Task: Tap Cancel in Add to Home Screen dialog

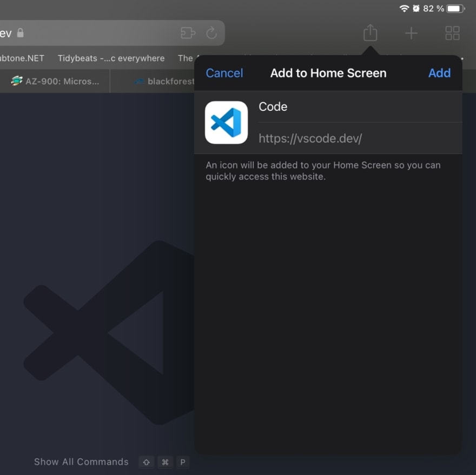Action: coord(224,73)
